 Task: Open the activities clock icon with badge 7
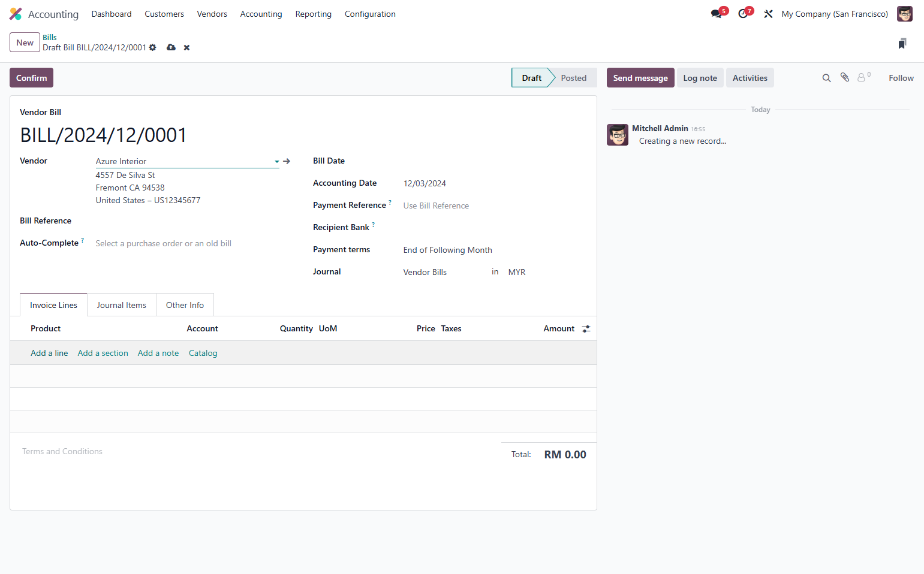743,14
